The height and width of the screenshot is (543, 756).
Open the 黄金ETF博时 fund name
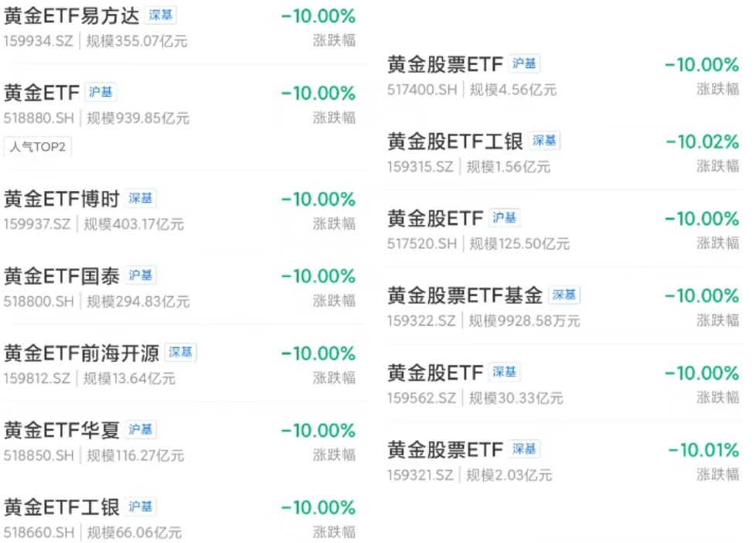pyautogui.click(x=61, y=200)
